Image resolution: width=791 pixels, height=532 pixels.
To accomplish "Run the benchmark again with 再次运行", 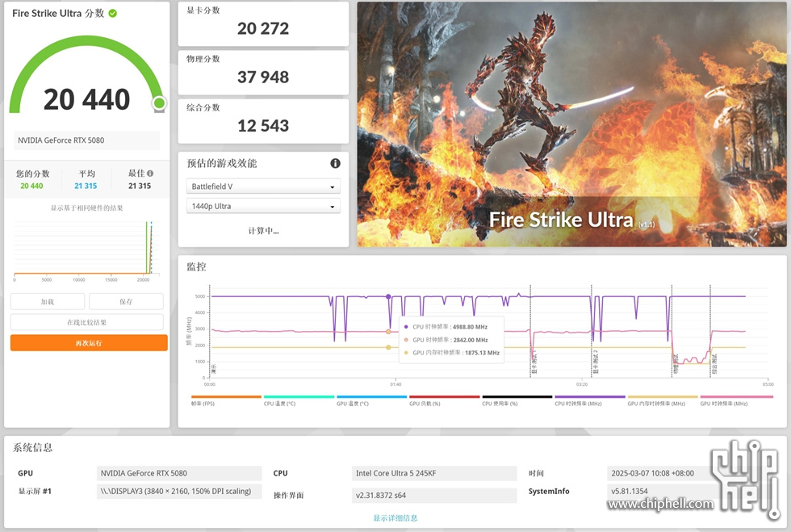I will [89, 343].
